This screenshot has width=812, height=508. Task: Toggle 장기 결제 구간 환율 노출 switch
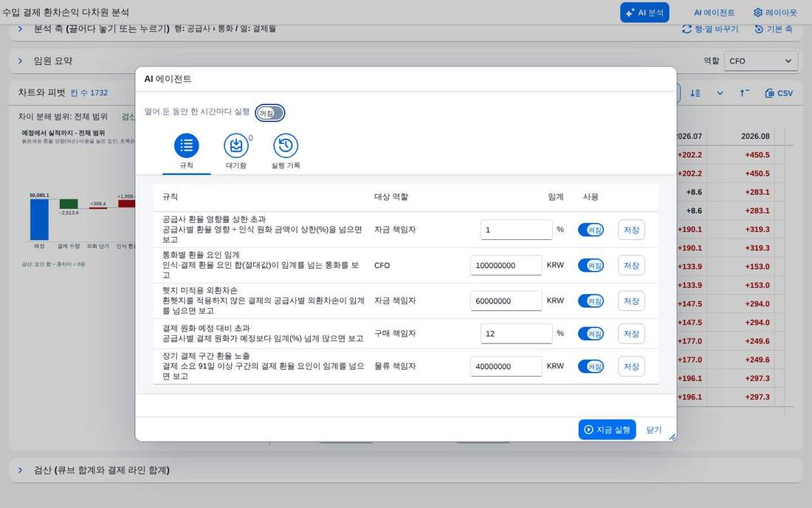click(x=591, y=367)
